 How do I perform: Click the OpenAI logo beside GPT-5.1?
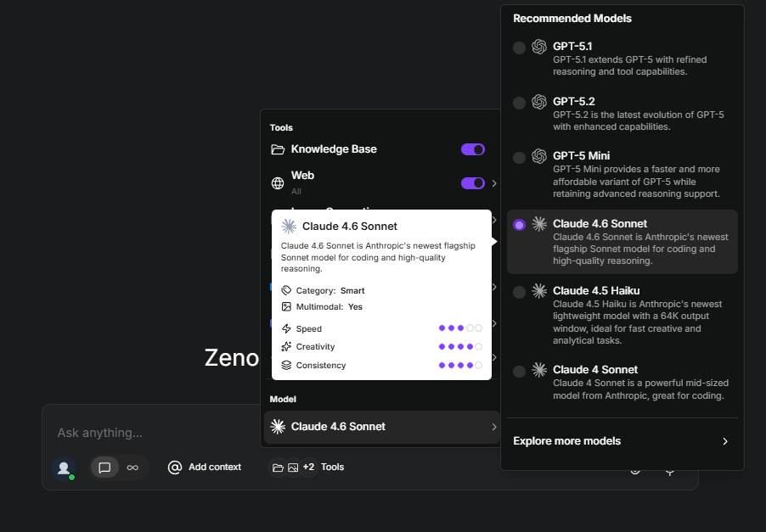coord(539,47)
